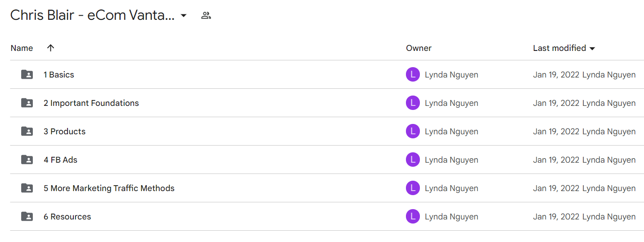Click the Last modified column label
This screenshot has width=644, height=242.
[x=559, y=48]
